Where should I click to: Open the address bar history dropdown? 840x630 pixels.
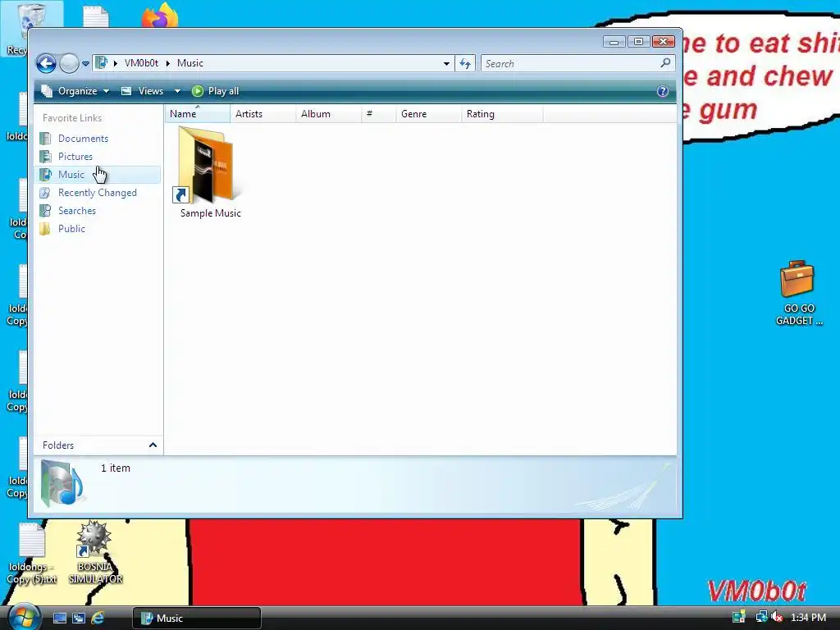coord(446,63)
